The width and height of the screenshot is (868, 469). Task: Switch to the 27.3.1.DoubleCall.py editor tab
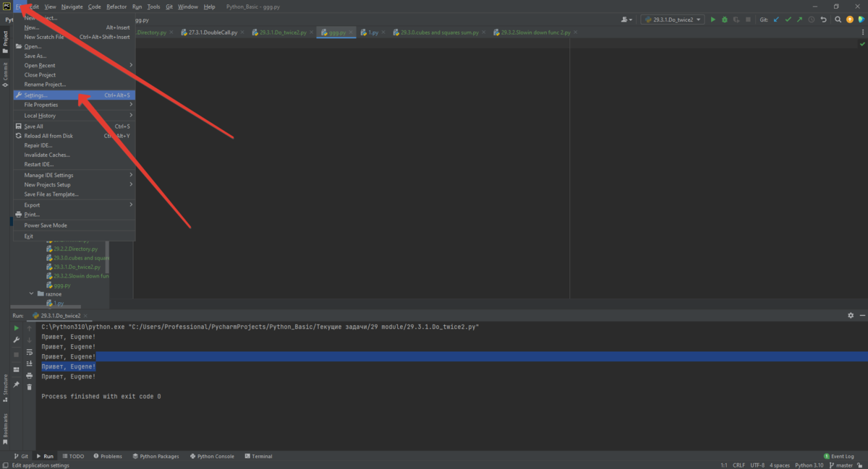click(211, 33)
